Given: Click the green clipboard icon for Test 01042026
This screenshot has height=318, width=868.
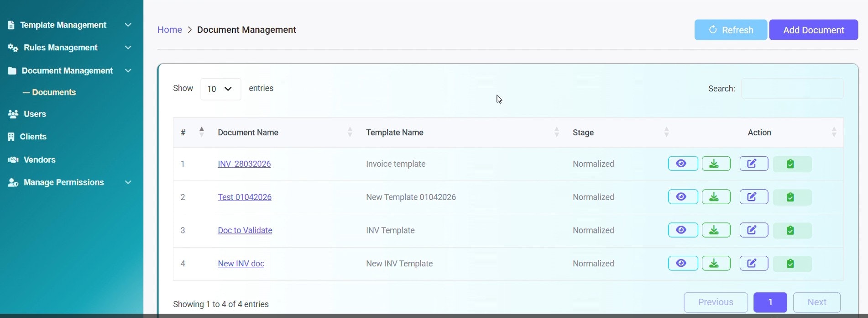Looking at the screenshot, I should [x=792, y=197].
